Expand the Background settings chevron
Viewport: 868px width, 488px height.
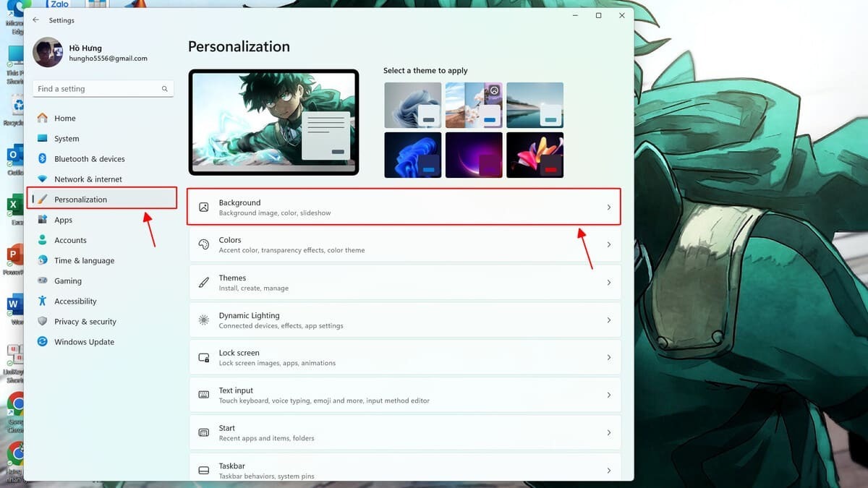click(x=608, y=207)
